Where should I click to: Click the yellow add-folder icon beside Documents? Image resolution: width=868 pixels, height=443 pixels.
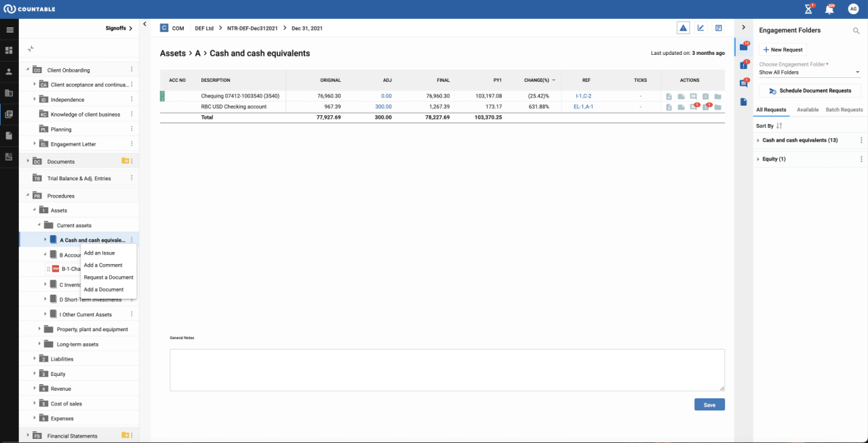pos(125,161)
